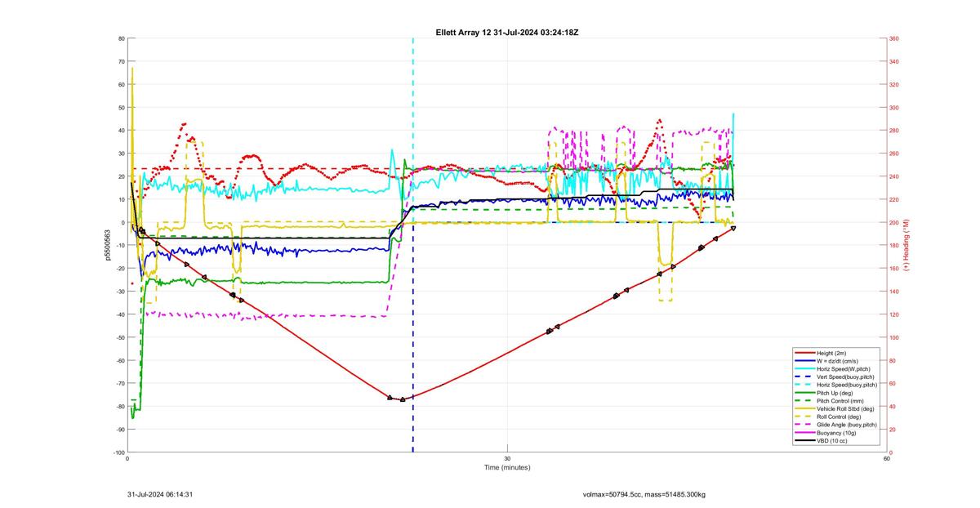
Task: Click the '31-Jul-2024 06:14:31' timestamp footer
Action: (160, 494)
